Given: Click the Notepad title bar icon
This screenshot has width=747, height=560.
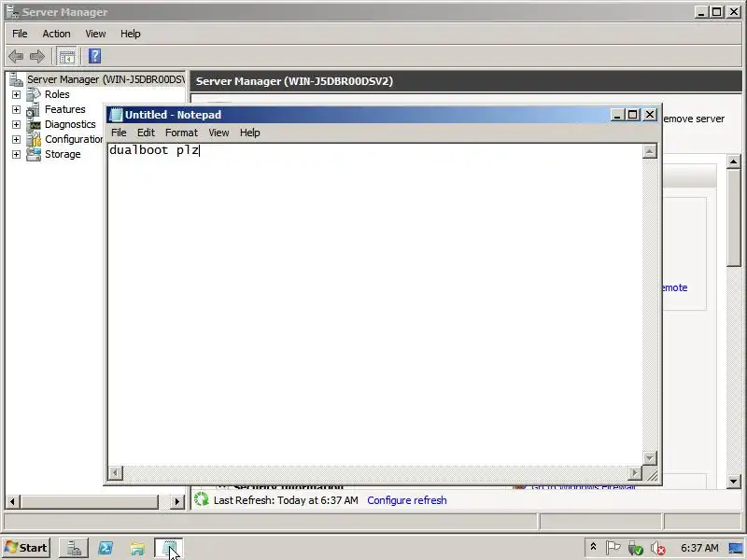Looking at the screenshot, I should [116, 115].
